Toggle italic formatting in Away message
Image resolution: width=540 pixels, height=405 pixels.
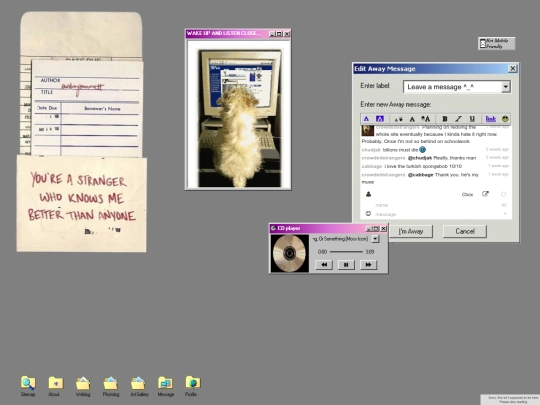[x=458, y=119]
